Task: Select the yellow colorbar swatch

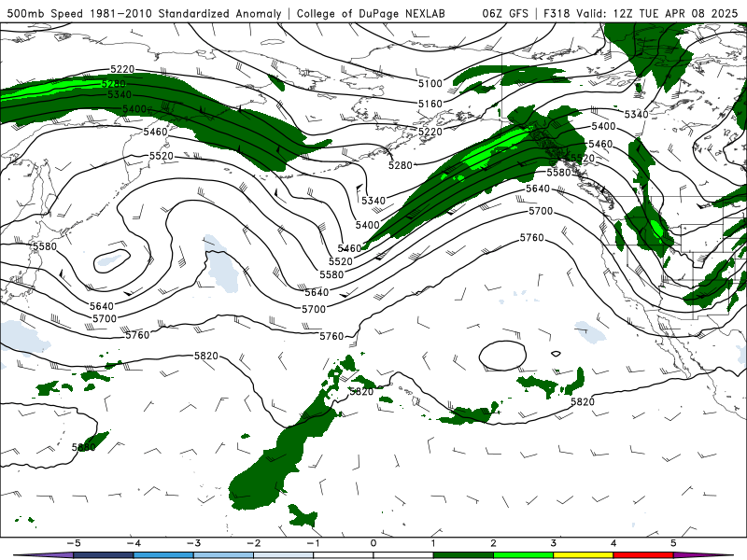Action: 583,555
